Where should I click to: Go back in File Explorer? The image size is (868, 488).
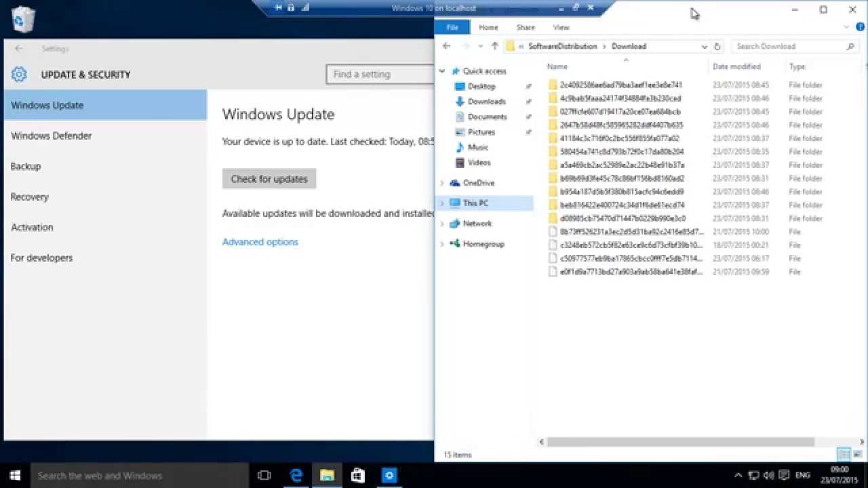pos(446,46)
